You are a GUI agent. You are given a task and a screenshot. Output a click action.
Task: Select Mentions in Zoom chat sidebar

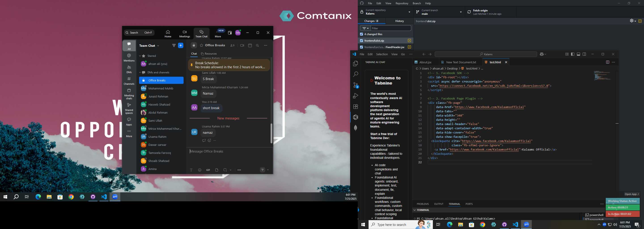click(129, 57)
